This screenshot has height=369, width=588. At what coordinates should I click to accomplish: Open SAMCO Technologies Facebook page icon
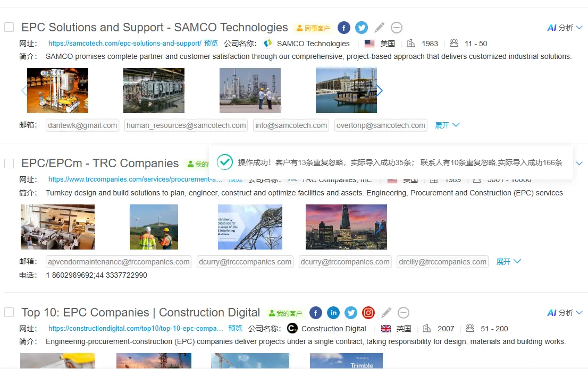[x=344, y=28]
